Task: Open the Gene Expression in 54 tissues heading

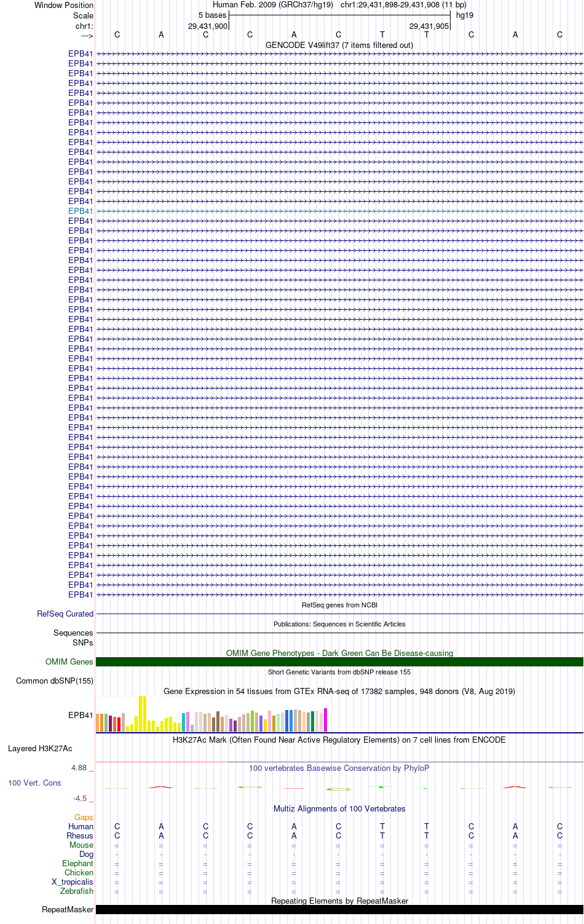Action: click(339, 691)
